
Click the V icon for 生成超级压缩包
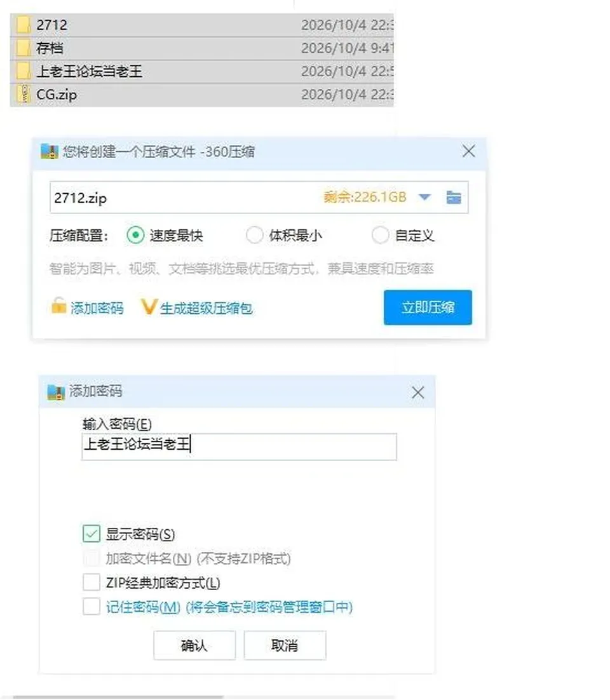click(x=148, y=307)
